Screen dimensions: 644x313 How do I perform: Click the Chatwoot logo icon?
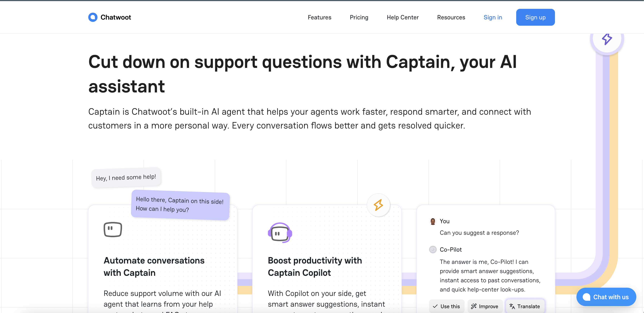click(93, 17)
